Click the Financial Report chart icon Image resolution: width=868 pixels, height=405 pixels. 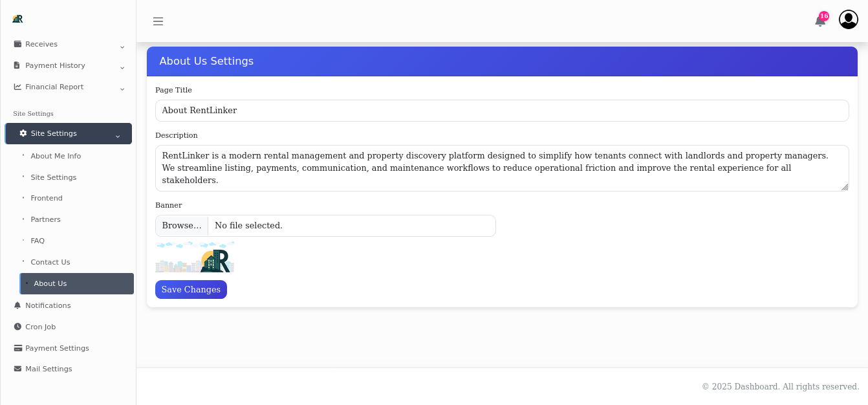click(17, 86)
